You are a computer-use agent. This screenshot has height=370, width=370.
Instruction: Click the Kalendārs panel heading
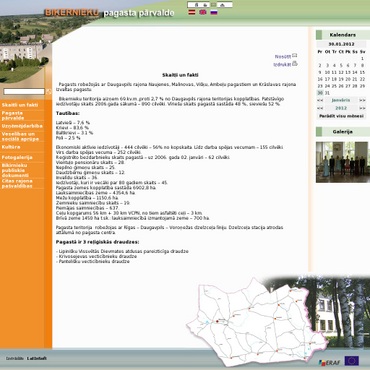(x=342, y=35)
